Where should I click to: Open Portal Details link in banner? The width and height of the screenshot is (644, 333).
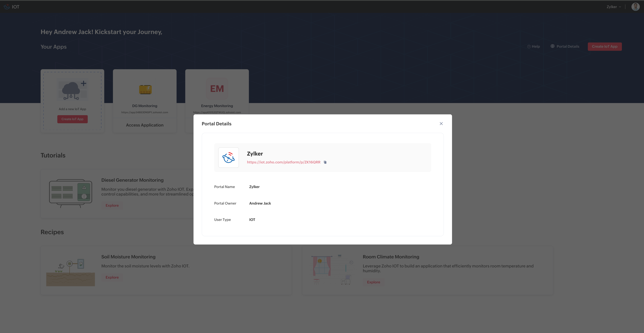(568, 47)
